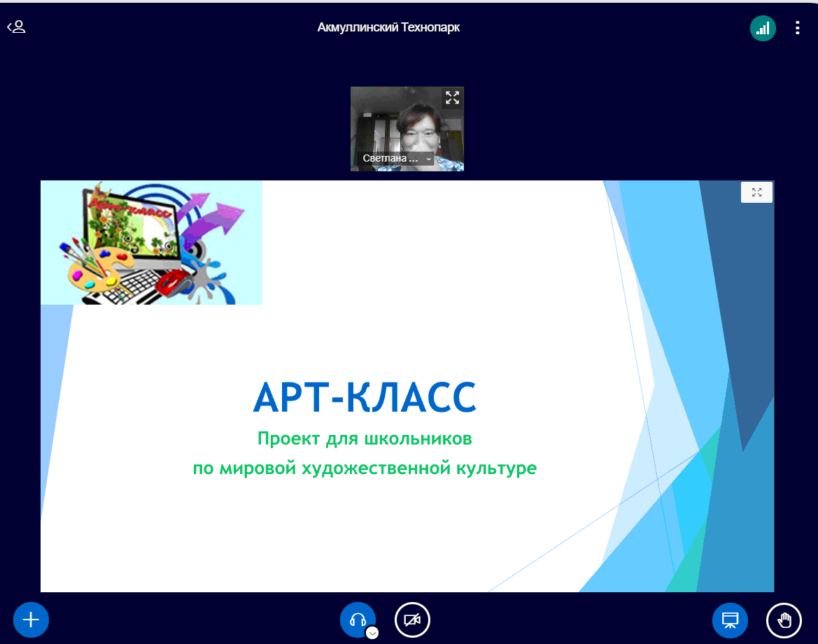Toggle webcam sharing button

[x=412, y=620]
